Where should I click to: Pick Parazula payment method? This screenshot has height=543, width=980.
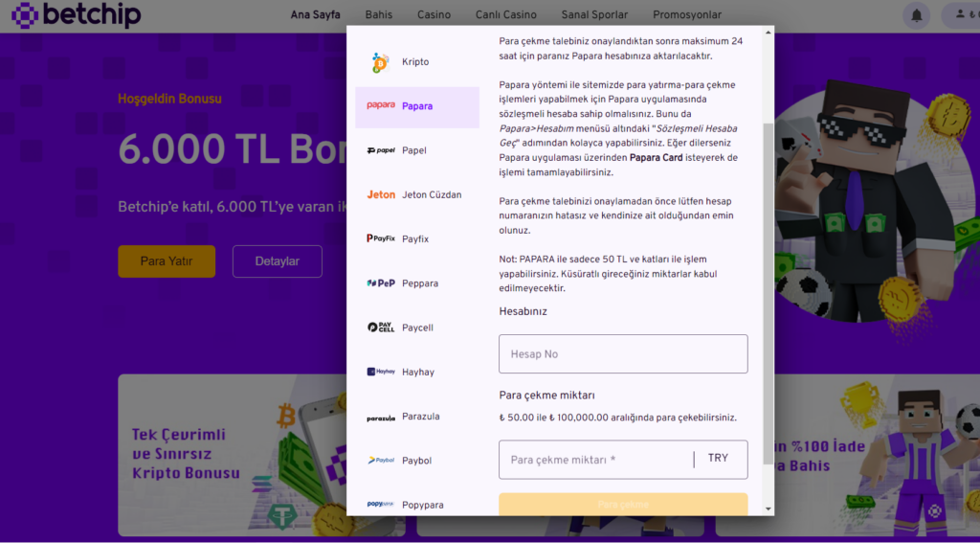(417, 417)
